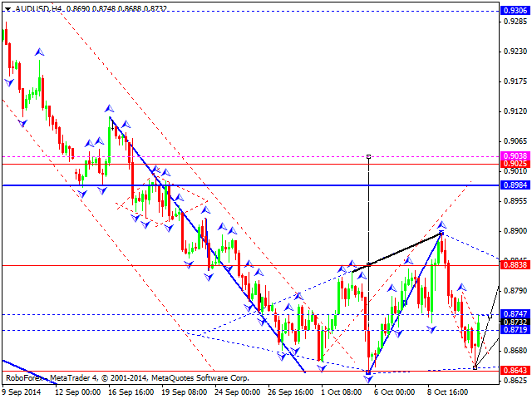Click the 0.8680 axis value

[x=515, y=351]
